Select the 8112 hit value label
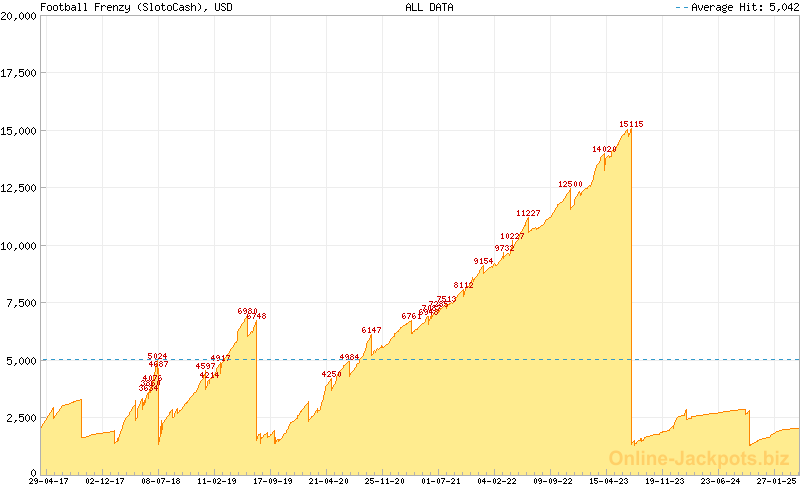 coord(463,285)
